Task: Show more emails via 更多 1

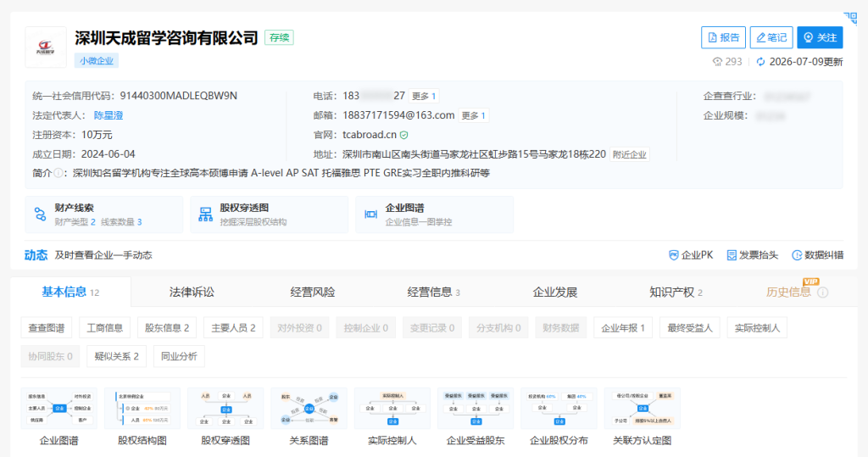Action: [x=473, y=115]
